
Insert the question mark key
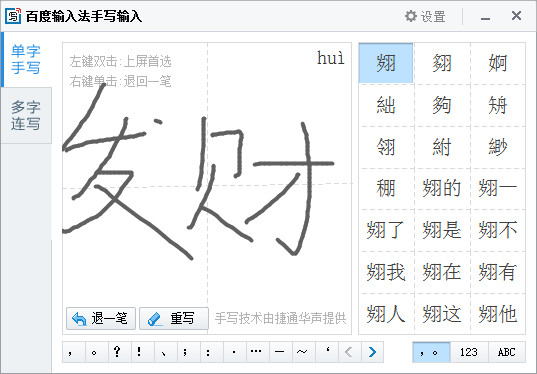click(x=120, y=352)
